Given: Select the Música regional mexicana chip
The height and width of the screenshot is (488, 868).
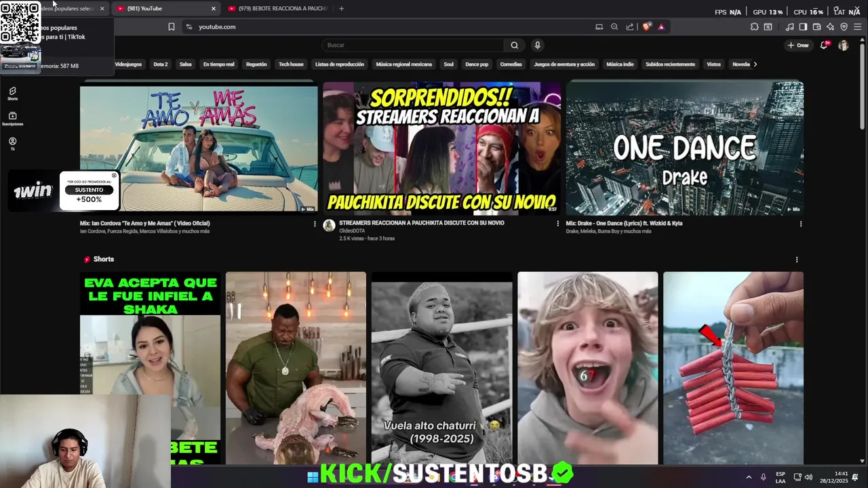Looking at the screenshot, I should 404,64.
